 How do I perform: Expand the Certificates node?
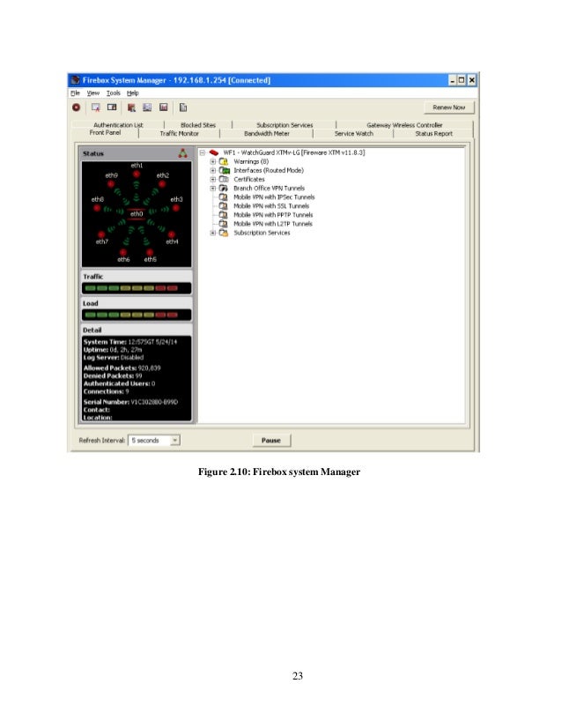click(212, 179)
